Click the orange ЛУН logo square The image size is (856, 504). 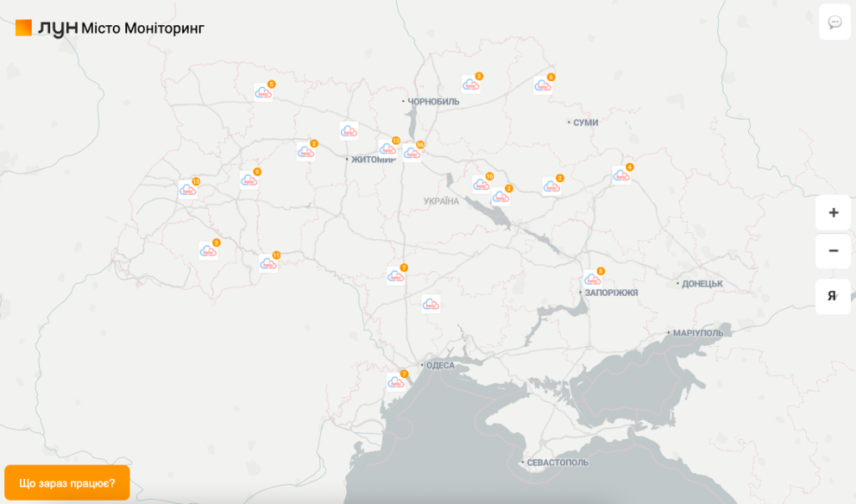pos(23,28)
